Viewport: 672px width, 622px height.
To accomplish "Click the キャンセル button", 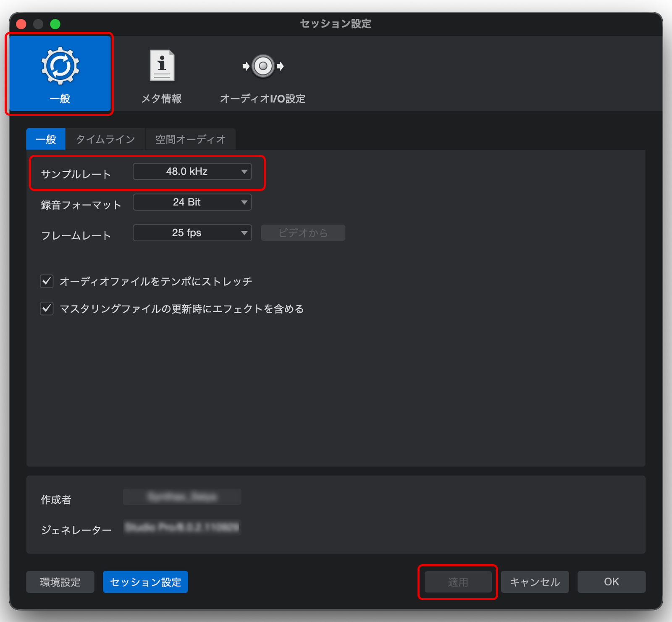I will (x=535, y=582).
